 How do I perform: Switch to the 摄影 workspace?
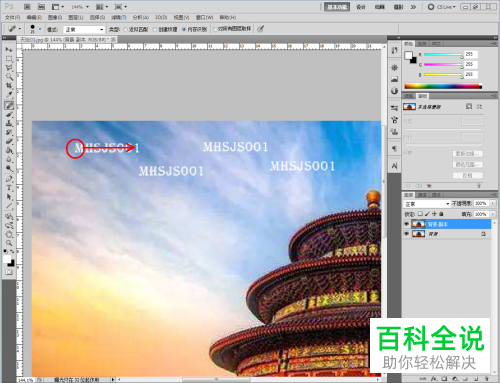click(x=398, y=7)
